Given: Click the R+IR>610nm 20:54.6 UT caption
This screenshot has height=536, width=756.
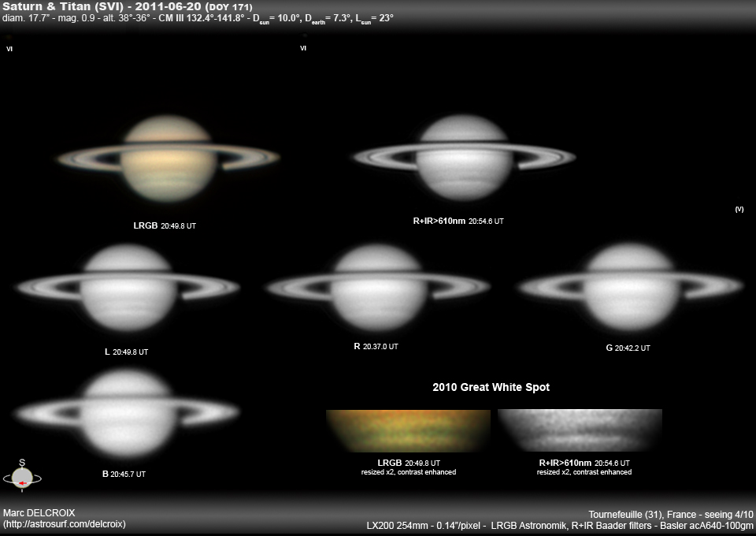Looking at the screenshot, I should point(458,221).
